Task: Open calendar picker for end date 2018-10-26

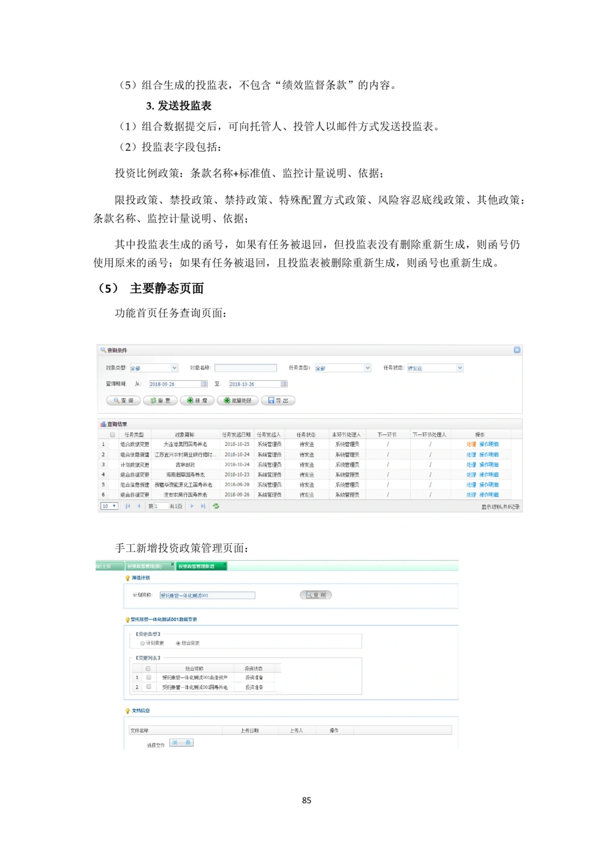Action: pos(283,384)
